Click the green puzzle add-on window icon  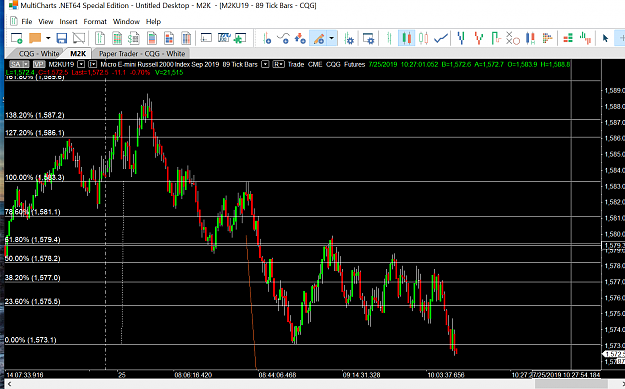(x=240, y=38)
